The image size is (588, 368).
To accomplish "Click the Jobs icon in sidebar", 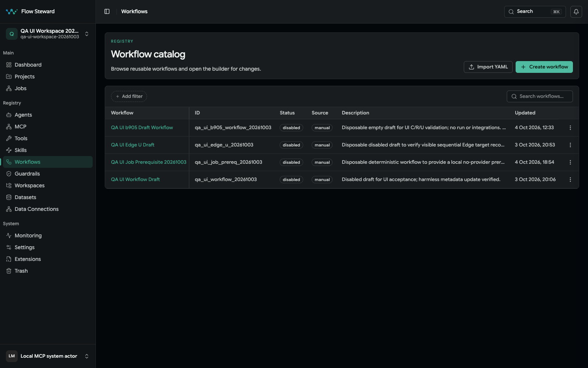I will point(9,88).
